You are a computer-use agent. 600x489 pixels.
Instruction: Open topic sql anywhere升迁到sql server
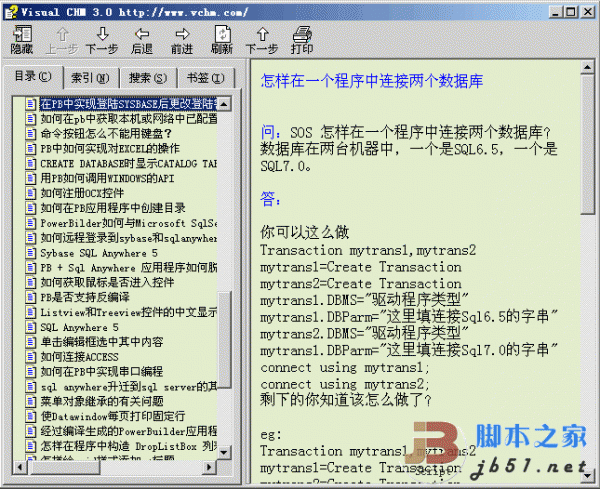click(x=129, y=386)
